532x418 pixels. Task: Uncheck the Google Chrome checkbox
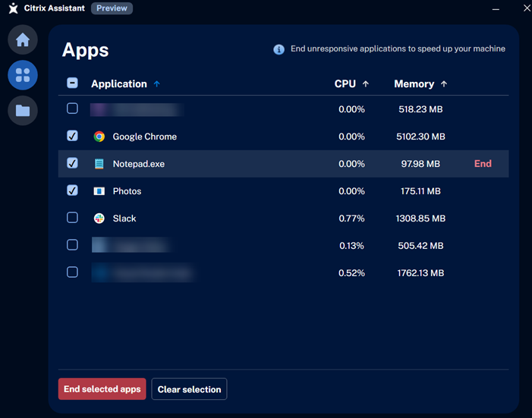pyautogui.click(x=72, y=136)
